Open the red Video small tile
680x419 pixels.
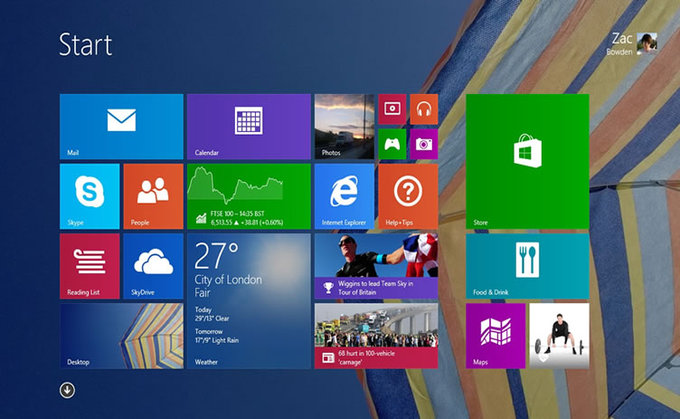pyautogui.click(x=392, y=109)
